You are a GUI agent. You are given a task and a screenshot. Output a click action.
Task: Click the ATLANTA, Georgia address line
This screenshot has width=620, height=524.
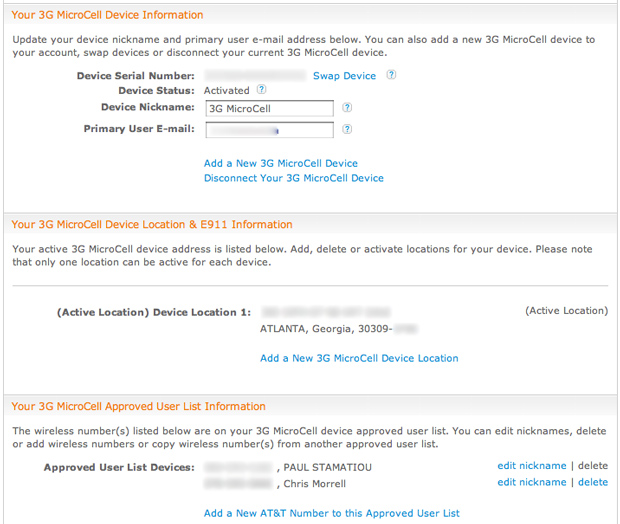[338, 329]
